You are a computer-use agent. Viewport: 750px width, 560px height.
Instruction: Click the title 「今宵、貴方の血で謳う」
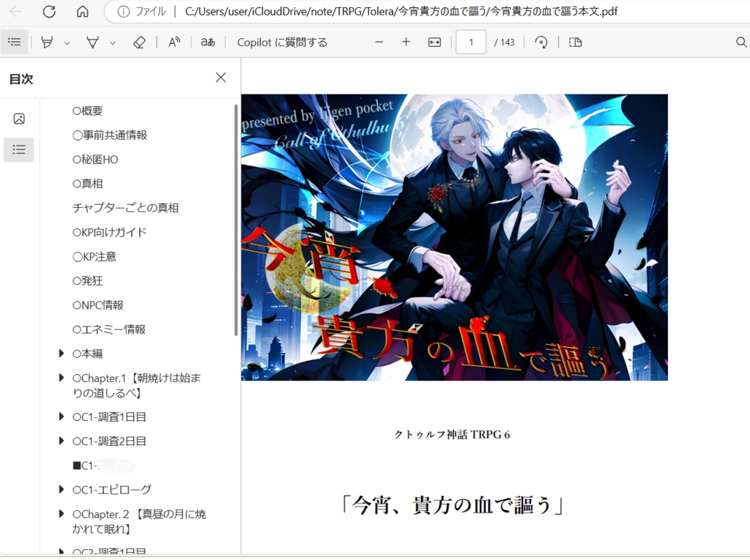click(x=452, y=504)
